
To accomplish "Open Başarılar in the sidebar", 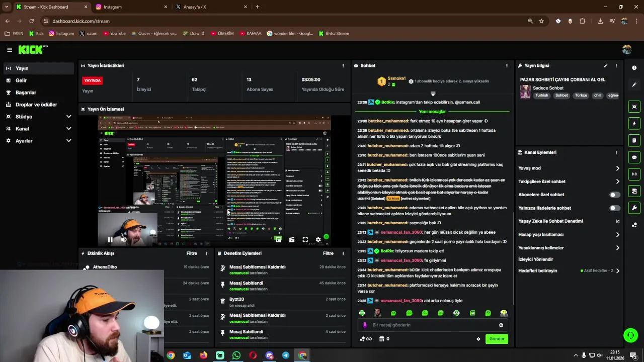I will coord(38,93).
